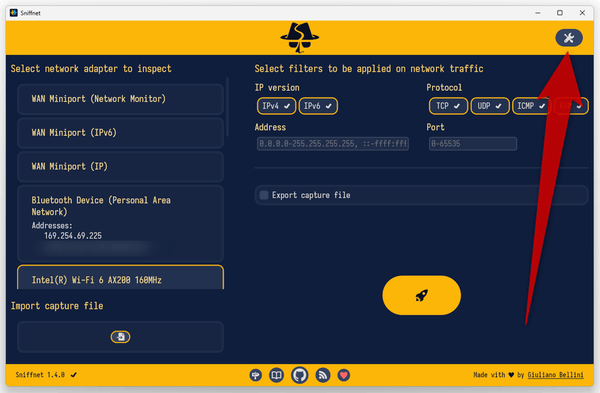Click the Address filter input field
The height and width of the screenshot is (393, 600).
pos(333,144)
